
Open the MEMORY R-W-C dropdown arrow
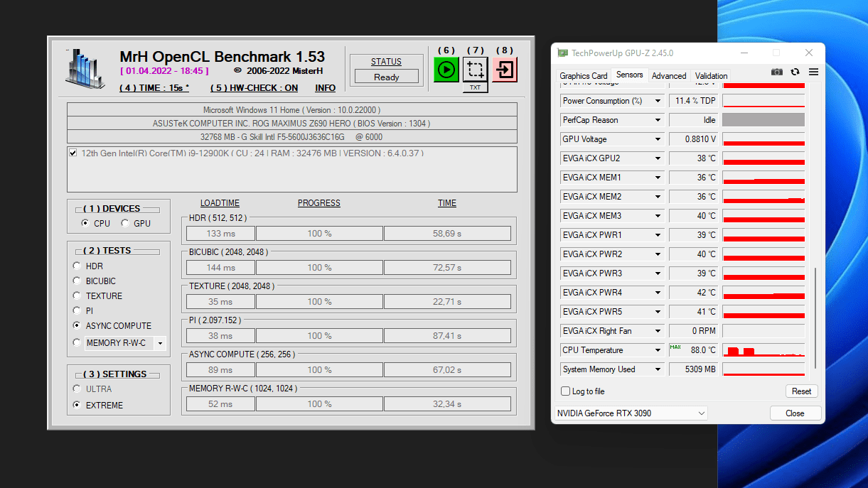(x=161, y=343)
